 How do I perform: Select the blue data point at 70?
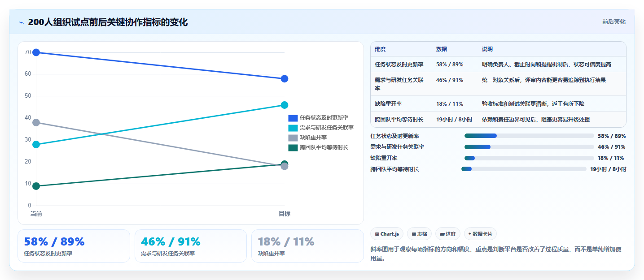click(x=36, y=52)
